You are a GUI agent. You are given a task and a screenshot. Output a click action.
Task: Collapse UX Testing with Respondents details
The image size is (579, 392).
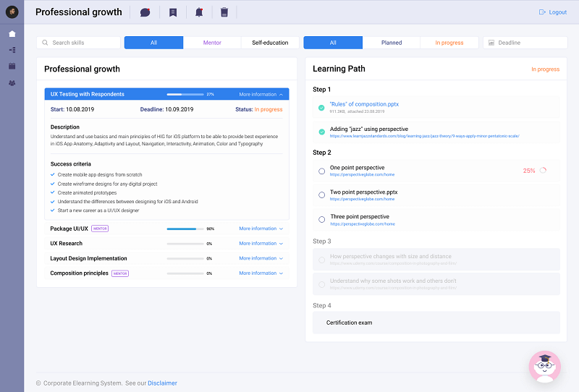[x=261, y=95]
